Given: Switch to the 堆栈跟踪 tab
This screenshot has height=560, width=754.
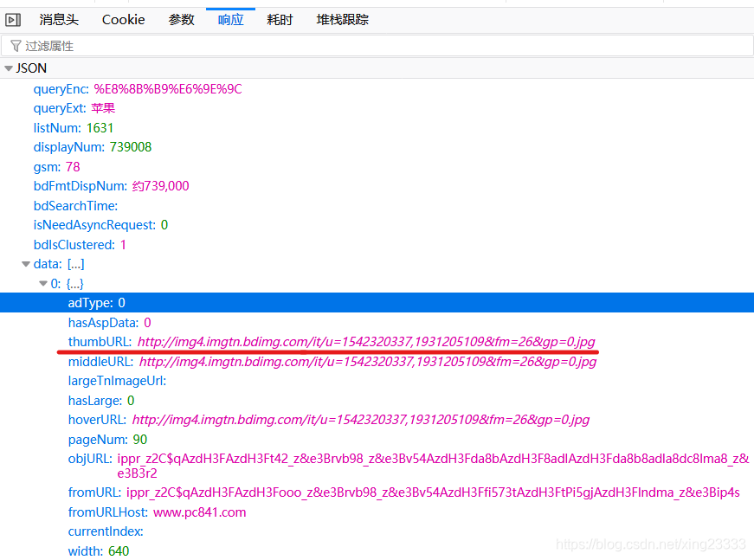Looking at the screenshot, I should pos(343,20).
